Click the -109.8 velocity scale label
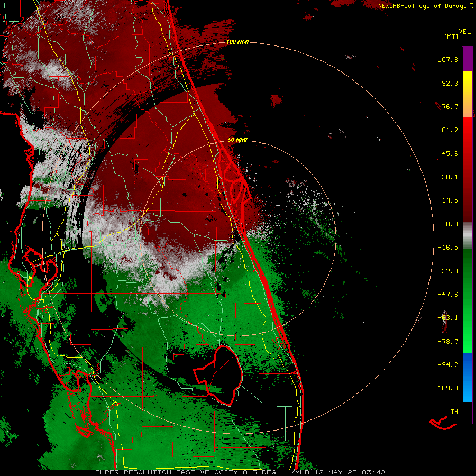Image resolution: width=476 pixels, height=476 pixels. (446, 388)
